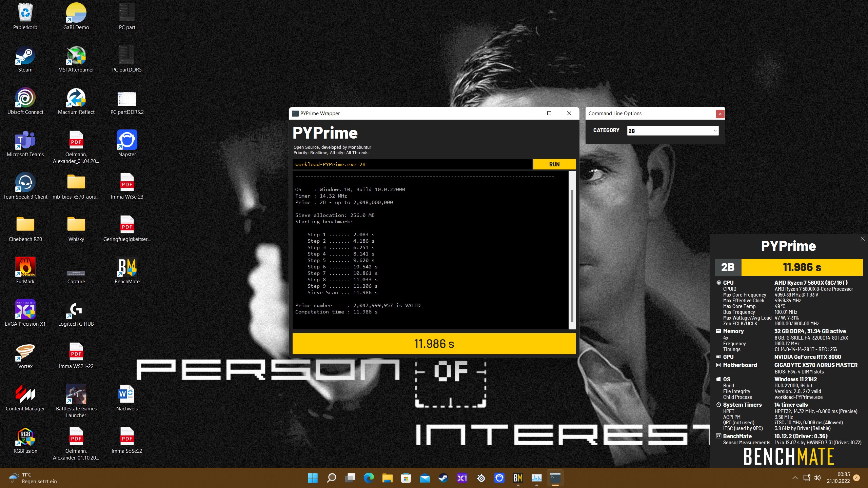Select the PC part desktop file
This screenshot has width=868, height=488.
click(x=127, y=16)
